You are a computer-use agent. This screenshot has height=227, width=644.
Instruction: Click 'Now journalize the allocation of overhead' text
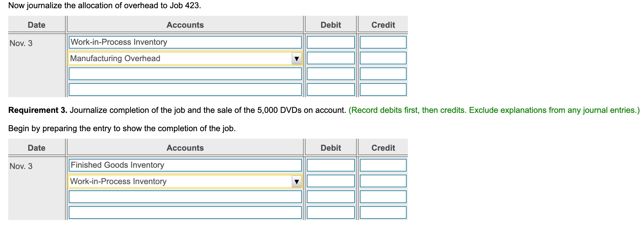(104, 6)
